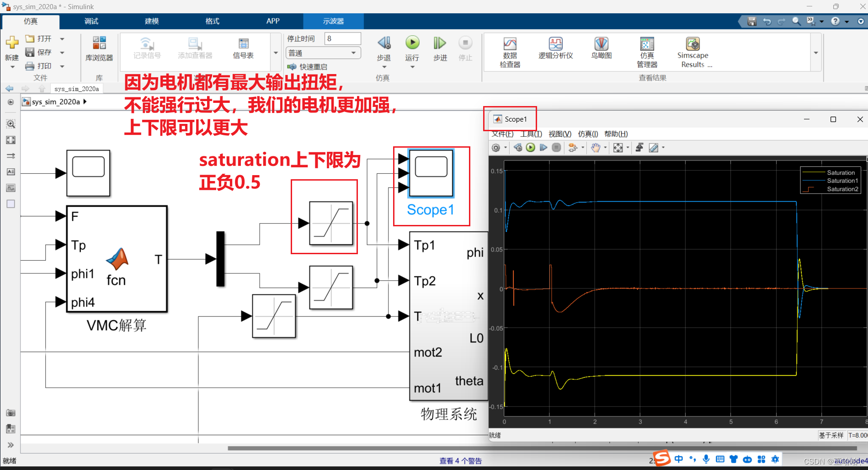Expand the Run (运行) button dropdown arrow
The image size is (868, 470).
coord(412,67)
